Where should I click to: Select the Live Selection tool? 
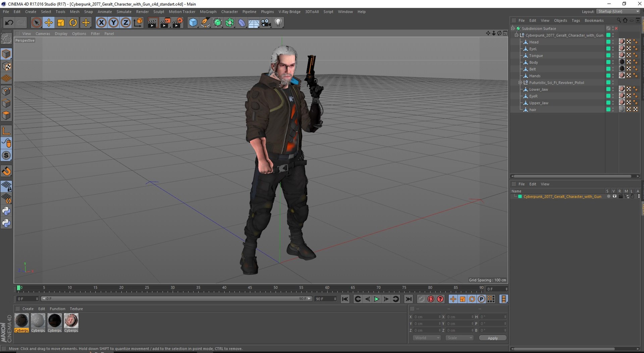[x=36, y=23]
